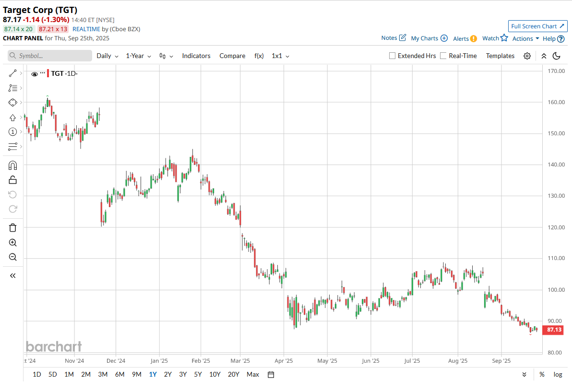This screenshot has height=392, width=572.
Task: Hide TGT series with eye icon
Action: (x=35, y=74)
